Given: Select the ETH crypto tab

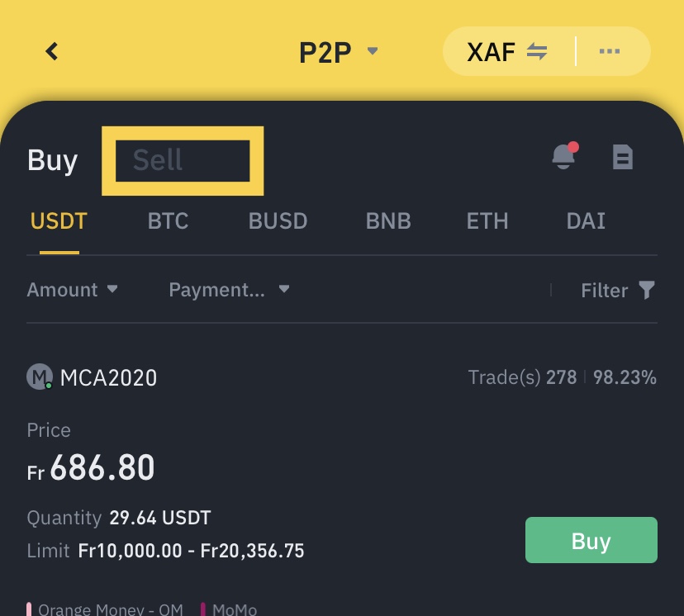Looking at the screenshot, I should tap(487, 221).
